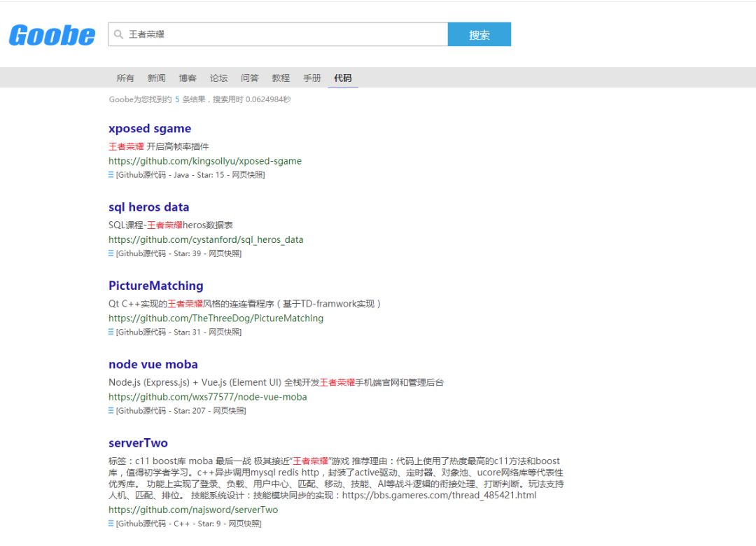Viewport: 756px width, 546px height.
Task: Click description starting 'Node.js (Express.js) + Vue.js'
Action: (x=276, y=382)
